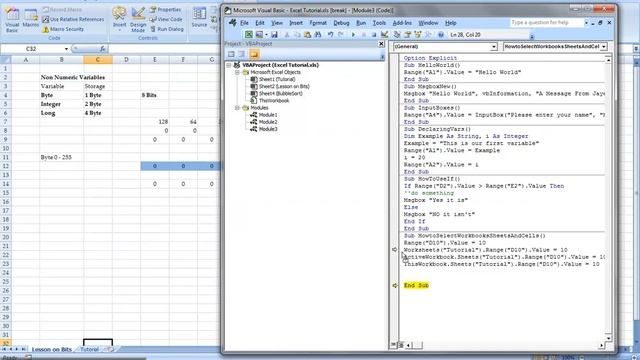Viewport: 640px width, 360px height.
Task: Open the Run menu
Action: tap(361, 23)
